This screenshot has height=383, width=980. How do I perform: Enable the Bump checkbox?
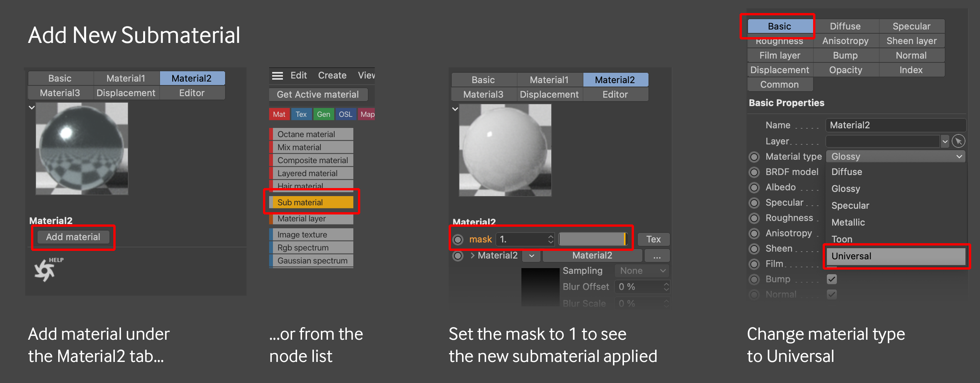(x=831, y=279)
